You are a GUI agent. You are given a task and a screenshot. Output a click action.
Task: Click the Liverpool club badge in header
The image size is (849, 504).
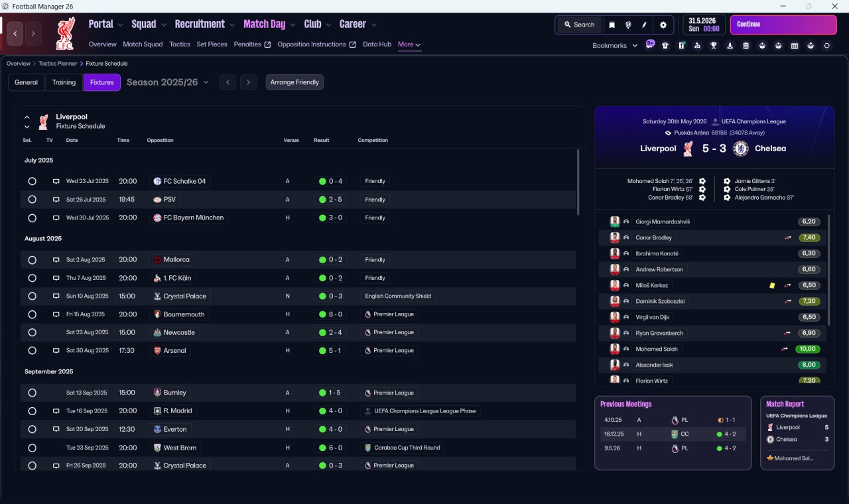coord(65,33)
